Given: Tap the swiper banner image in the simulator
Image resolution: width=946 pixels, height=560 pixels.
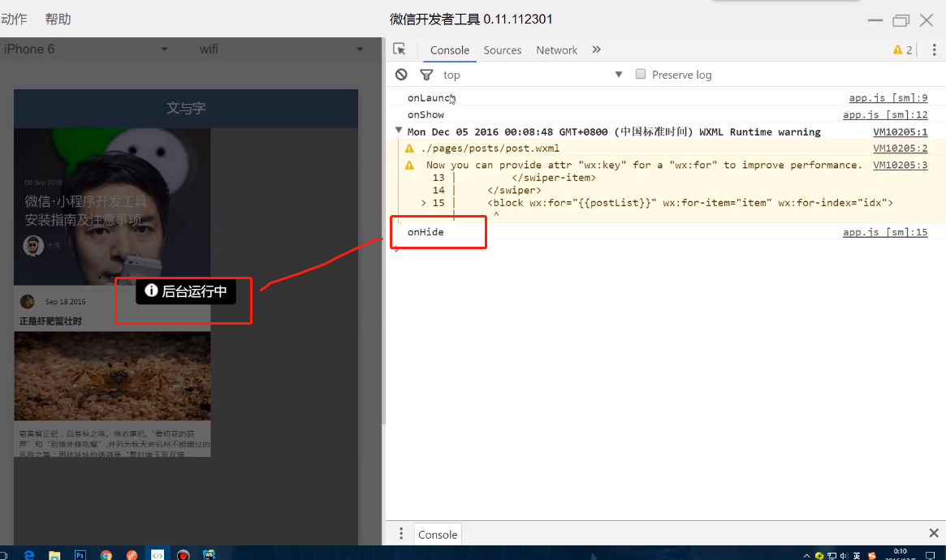Looking at the screenshot, I should click(112, 206).
